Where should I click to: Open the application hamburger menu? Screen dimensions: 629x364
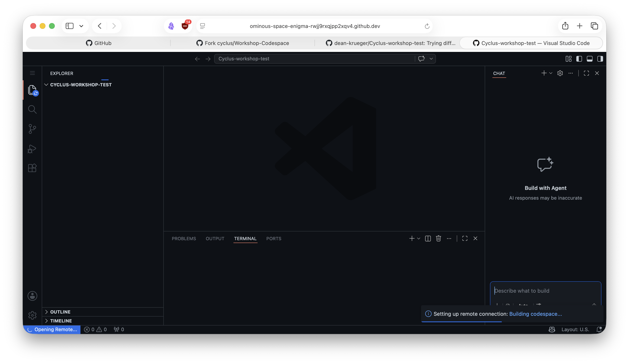[32, 73]
